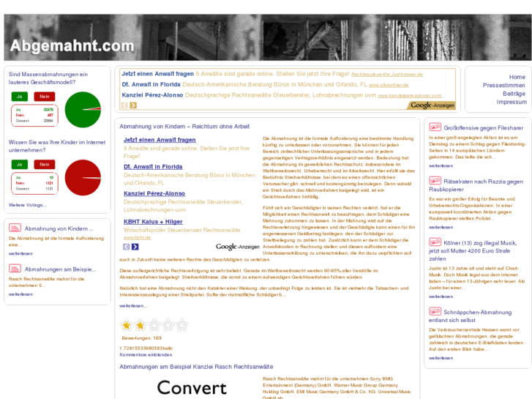532x399 pixels.
Task: Click weiterlesen under Schnäppchen-Abmahnung
Action: [441, 358]
